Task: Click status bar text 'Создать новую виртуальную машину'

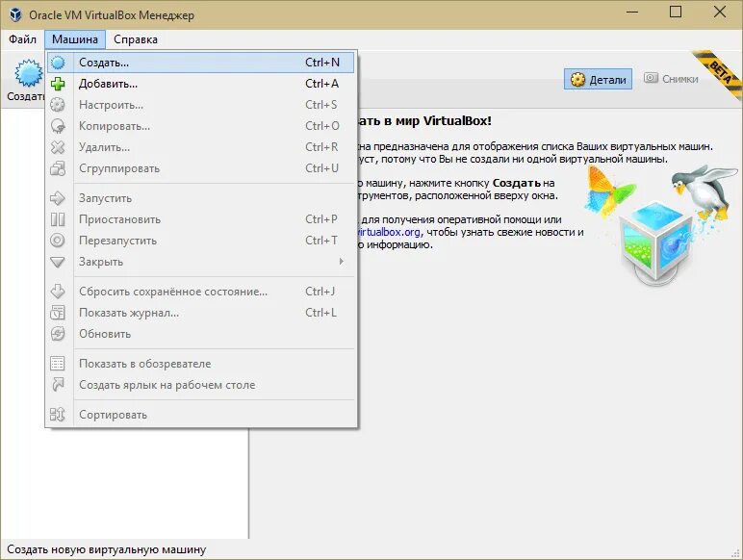Action: coord(106,549)
